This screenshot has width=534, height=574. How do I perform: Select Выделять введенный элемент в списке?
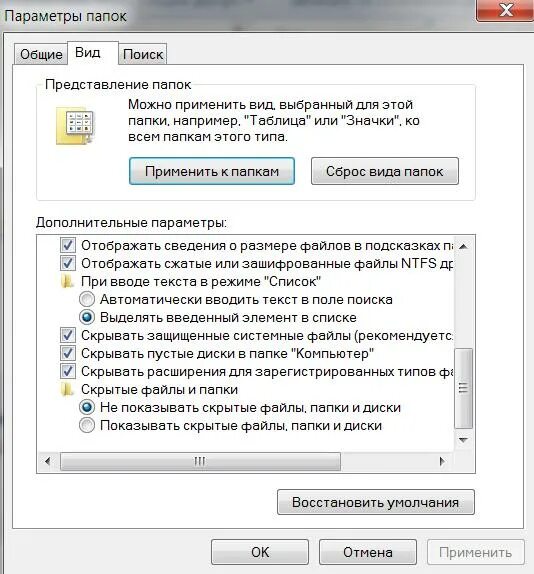[87, 317]
